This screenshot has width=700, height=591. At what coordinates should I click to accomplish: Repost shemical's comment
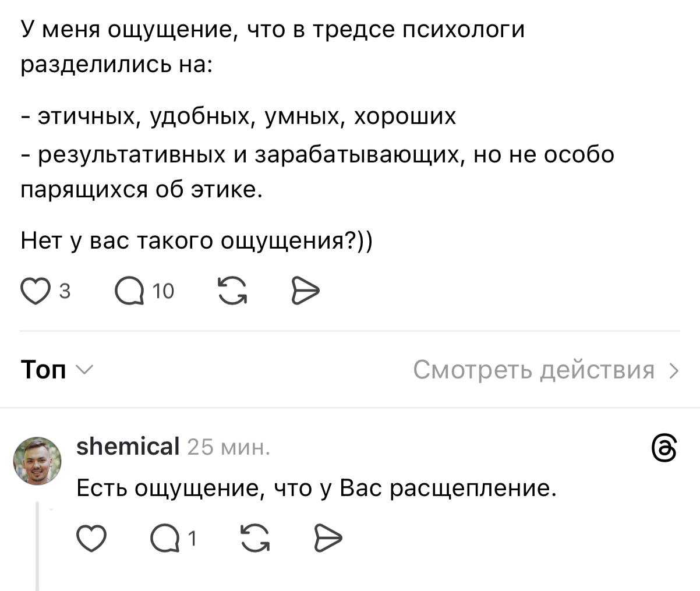click(x=255, y=538)
